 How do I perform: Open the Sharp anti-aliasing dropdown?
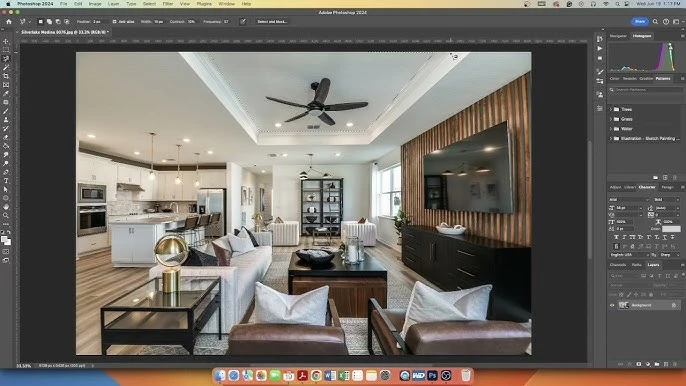tap(670, 255)
